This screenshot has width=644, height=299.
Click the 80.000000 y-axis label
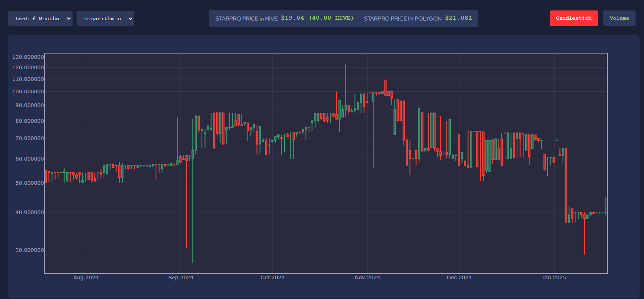point(29,121)
